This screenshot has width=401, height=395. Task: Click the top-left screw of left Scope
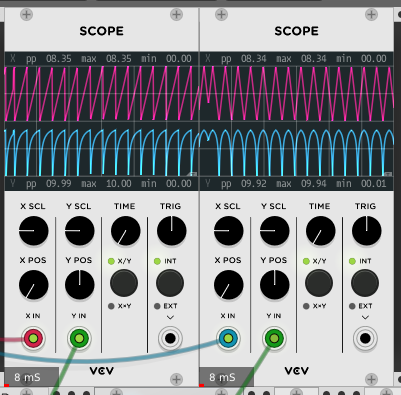26,14
